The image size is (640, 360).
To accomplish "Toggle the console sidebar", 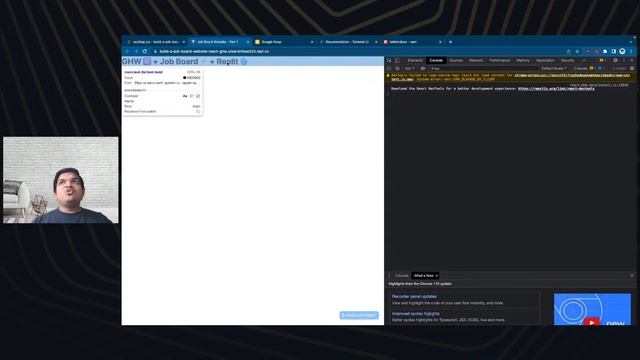I will pyautogui.click(x=389, y=69).
